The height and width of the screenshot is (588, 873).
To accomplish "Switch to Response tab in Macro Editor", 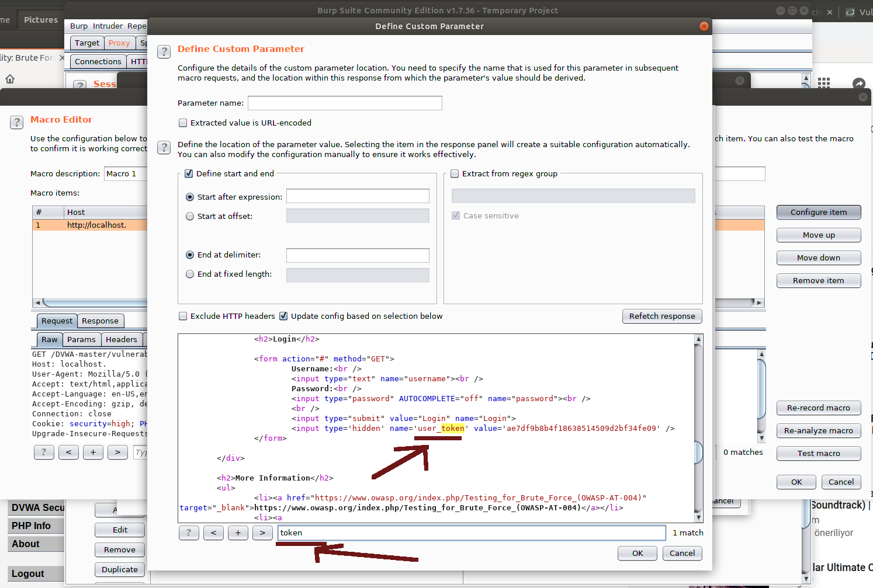I will 100,321.
